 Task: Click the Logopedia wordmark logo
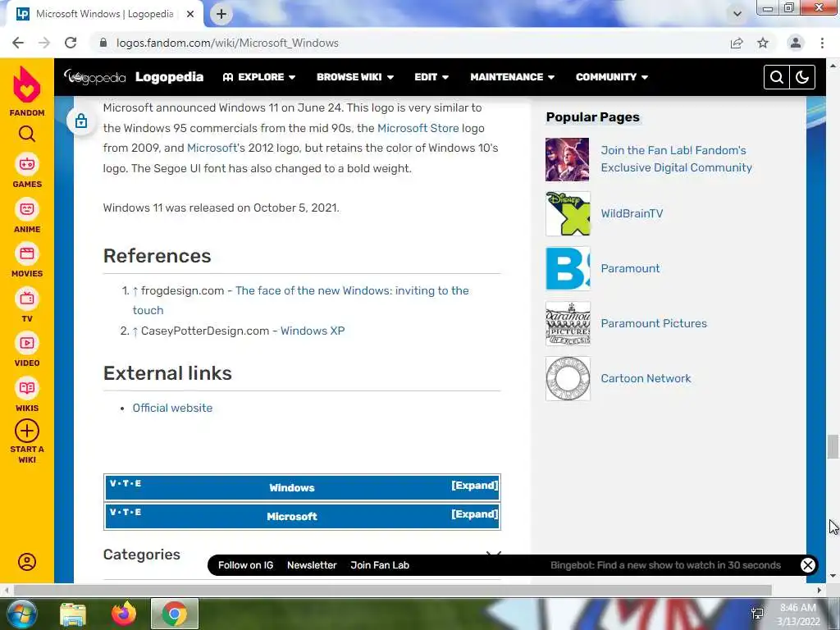click(95, 76)
